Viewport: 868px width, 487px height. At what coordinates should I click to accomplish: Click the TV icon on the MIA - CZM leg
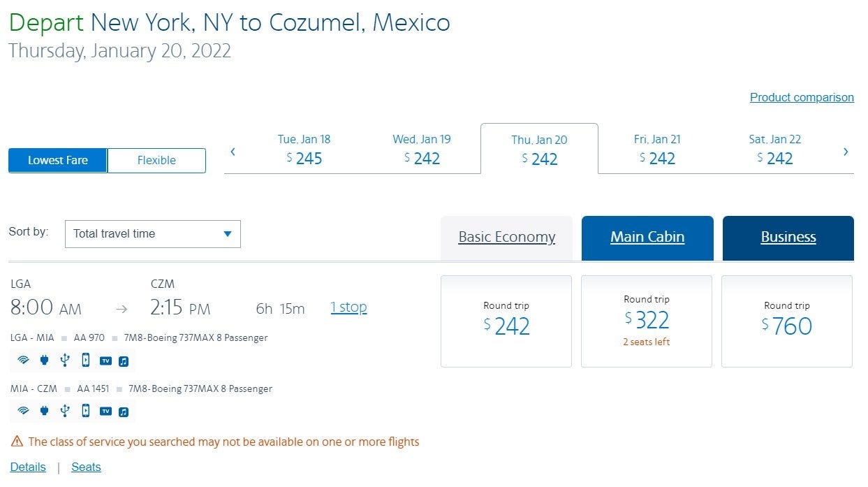[105, 411]
